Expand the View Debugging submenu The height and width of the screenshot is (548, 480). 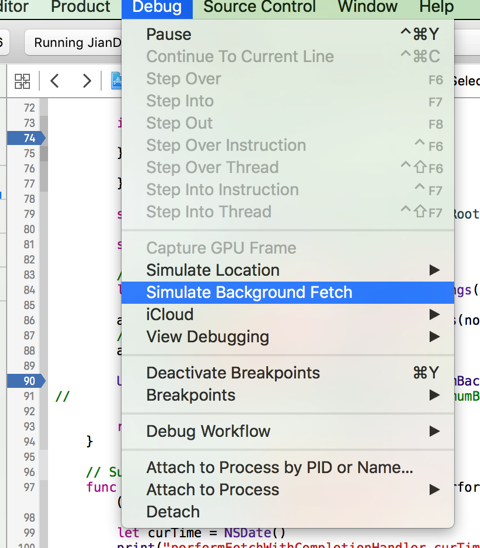coord(288,337)
